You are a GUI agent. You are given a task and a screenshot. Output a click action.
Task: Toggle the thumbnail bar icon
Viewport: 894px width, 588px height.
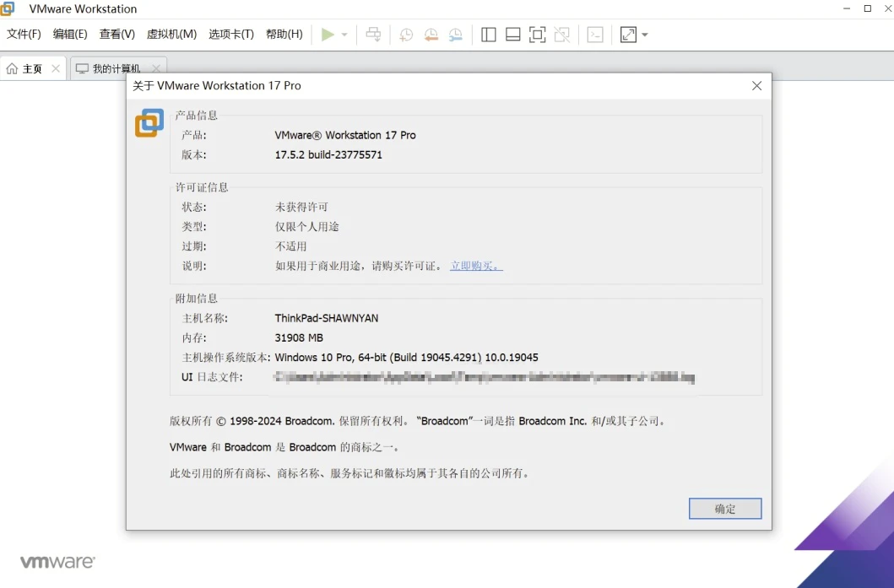point(512,35)
